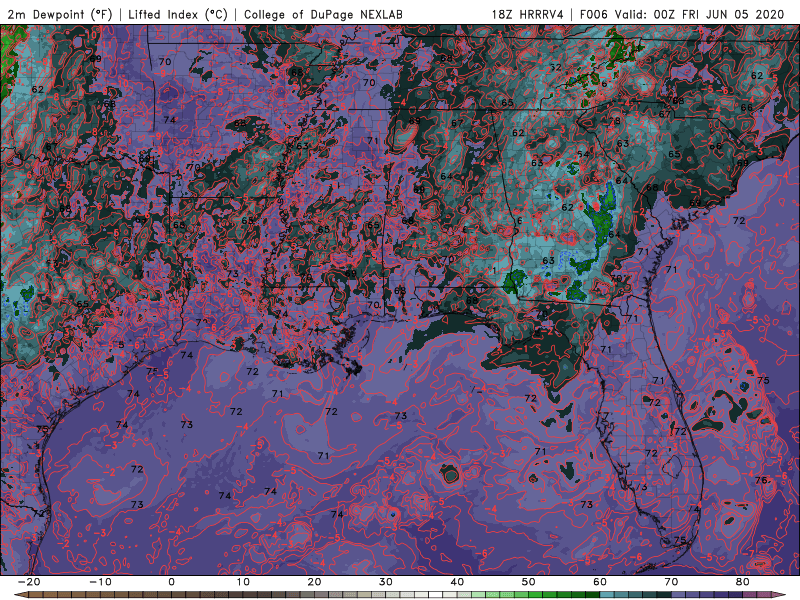Click the "18Z HRRRV4" model run text
800x600 pixels.
pos(528,14)
